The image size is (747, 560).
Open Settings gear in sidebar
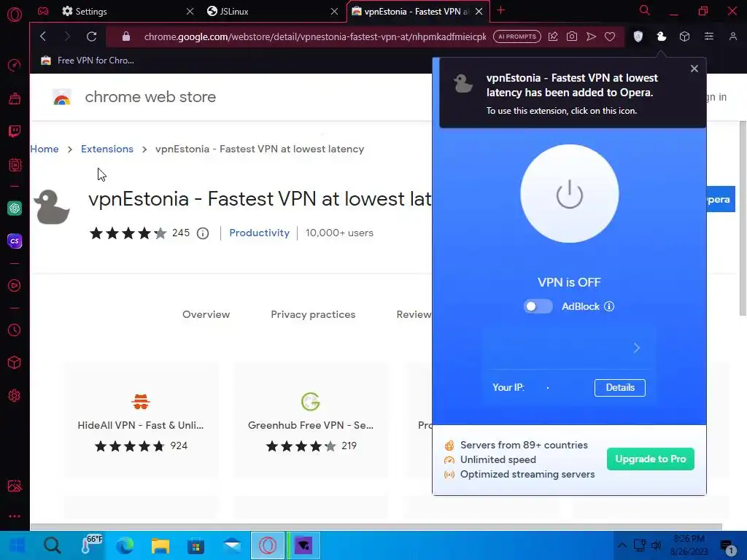(x=15, y=396)
